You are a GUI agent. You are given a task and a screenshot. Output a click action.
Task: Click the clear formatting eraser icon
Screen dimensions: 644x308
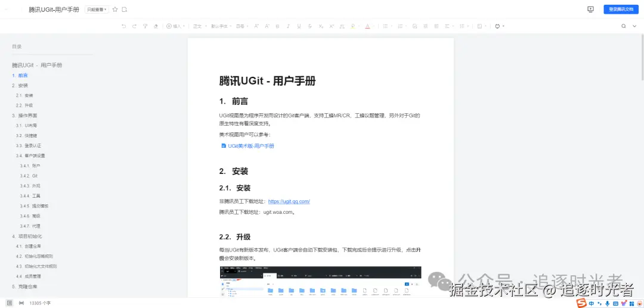tap(156, 26)
